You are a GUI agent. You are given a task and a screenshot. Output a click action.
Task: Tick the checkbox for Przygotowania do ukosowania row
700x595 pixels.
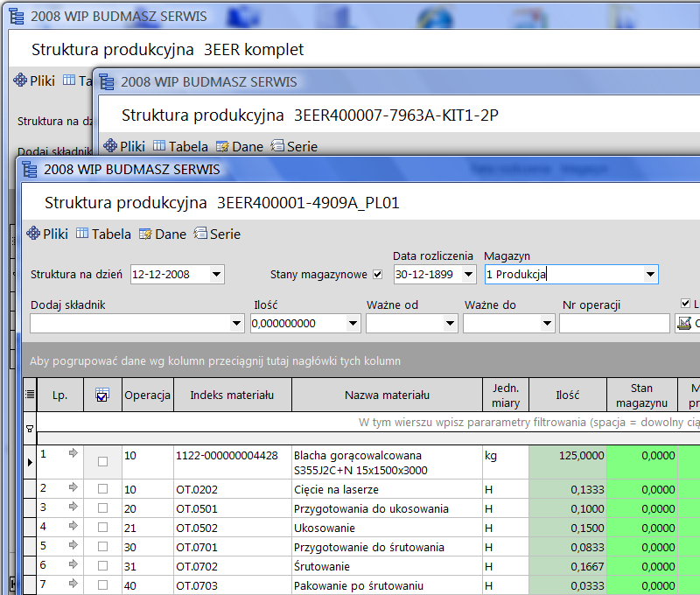102,508
